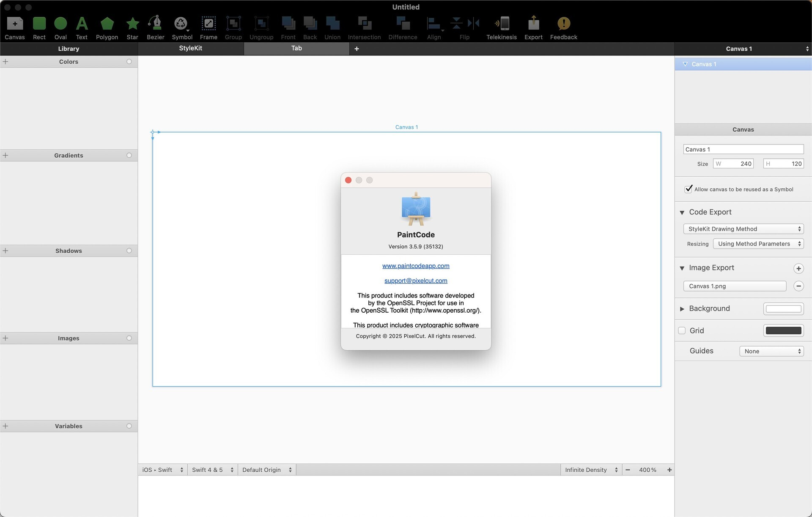Image resolution: width=812 pixels, height=517 pixels.
Task: Apply the Union boolean operation
Action: pos(332,27)
